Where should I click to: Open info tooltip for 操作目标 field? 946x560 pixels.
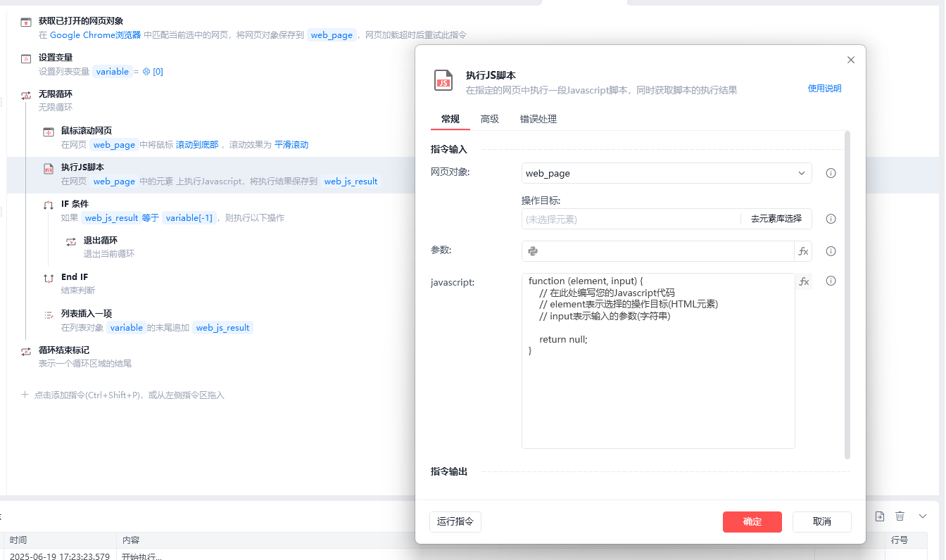click(x=831, y=219)
